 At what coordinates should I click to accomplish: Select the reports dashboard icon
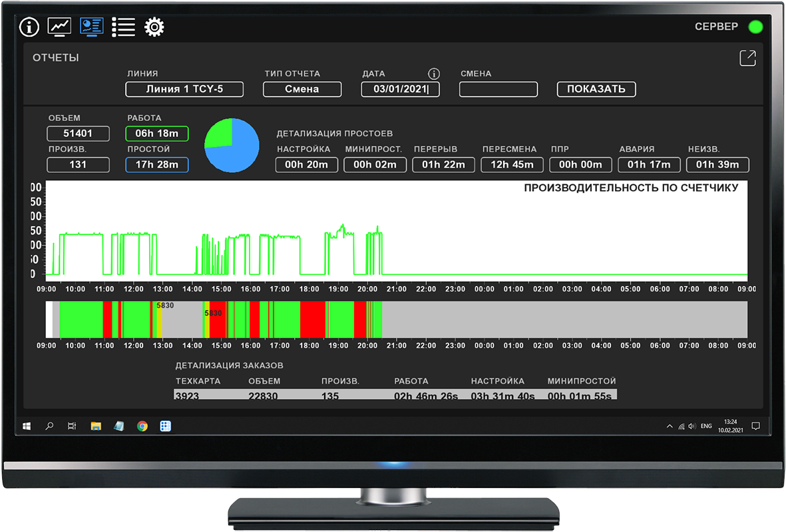pyautogui.click(x=91, y=27)
